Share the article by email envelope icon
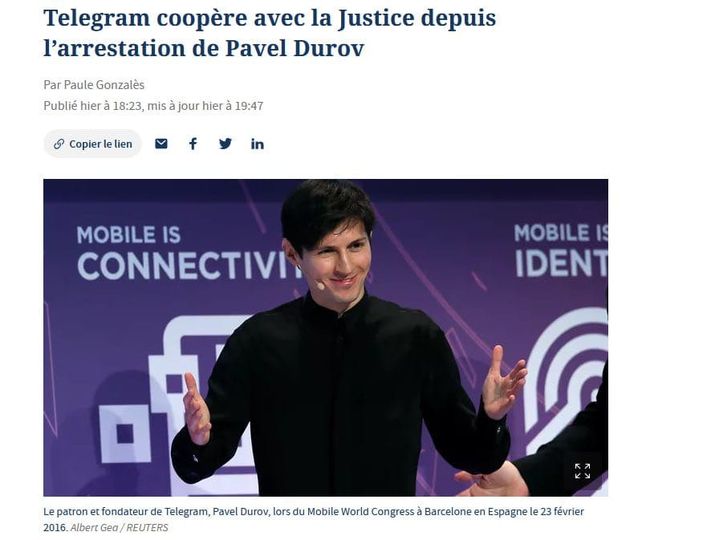Viewport: 707px width, 540px height. (x=161, y=144)
